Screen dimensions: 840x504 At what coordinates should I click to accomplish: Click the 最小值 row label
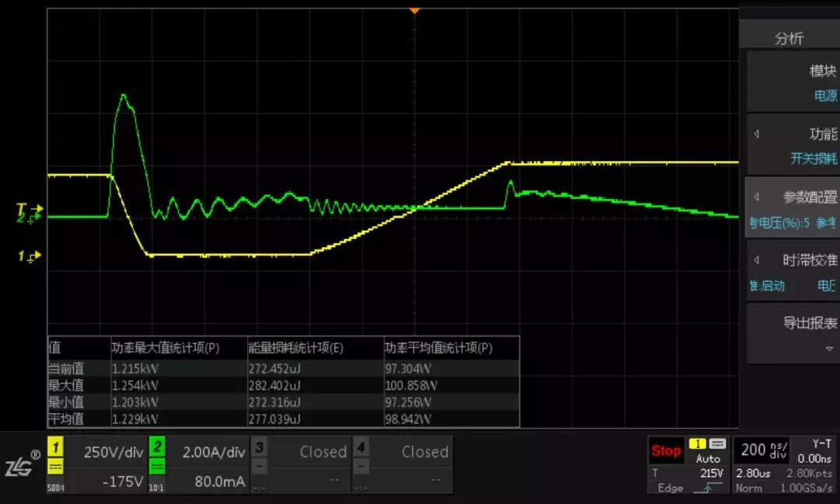tap(66, 402)
